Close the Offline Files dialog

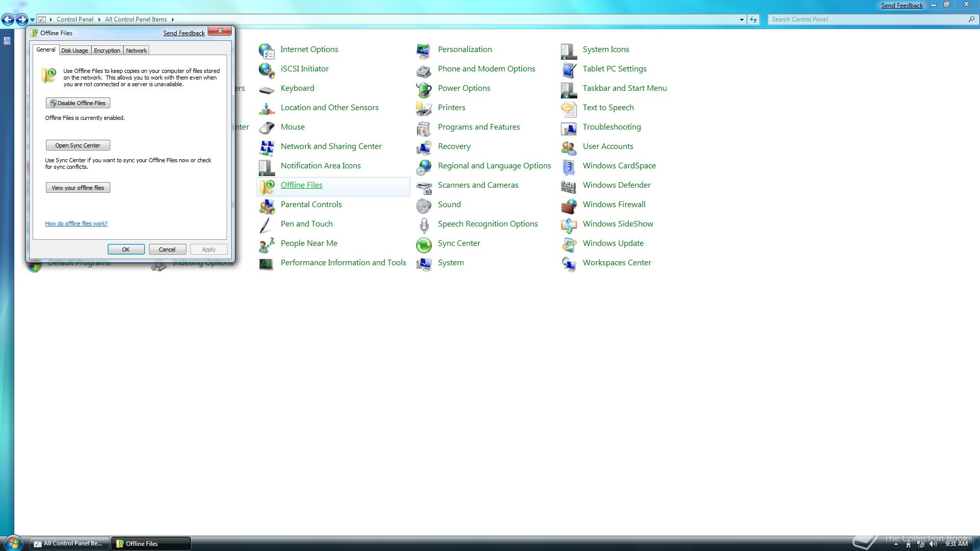pyautogui.click(x=220, y=31)
